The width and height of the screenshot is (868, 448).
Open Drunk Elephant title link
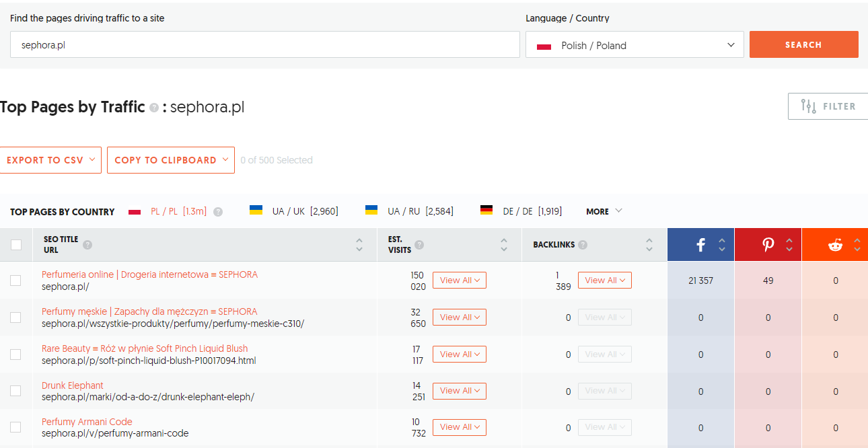[x=73, y=385]
